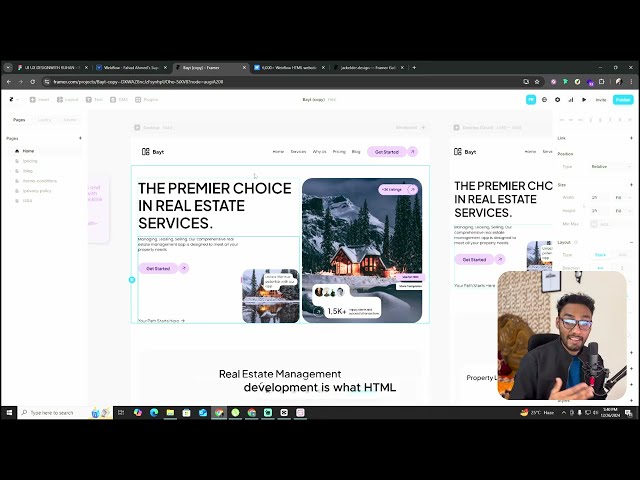Switch to the Layers tab

pos(44,120)
